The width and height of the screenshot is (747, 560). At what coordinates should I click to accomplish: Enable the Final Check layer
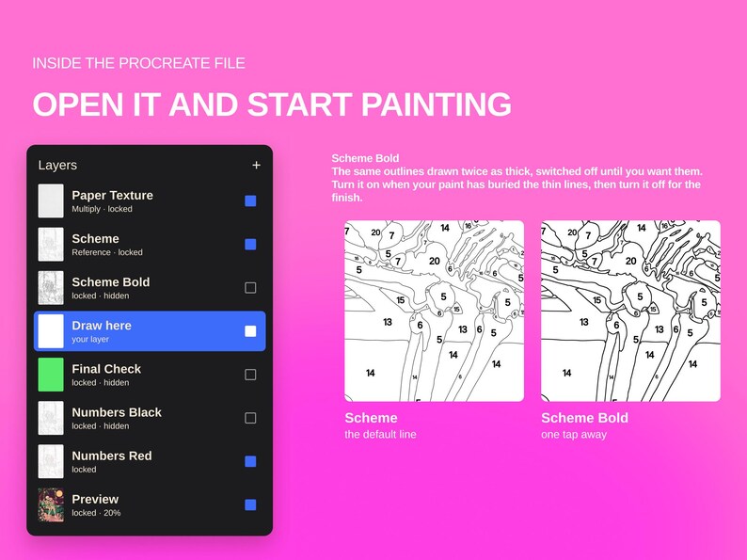(250, 375)
